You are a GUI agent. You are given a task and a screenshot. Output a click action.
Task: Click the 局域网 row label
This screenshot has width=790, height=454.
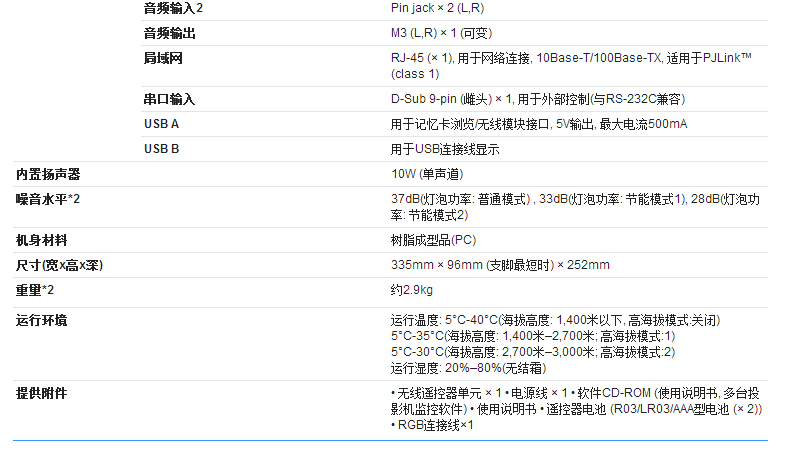pyautogui.click(x=163, y=58)
